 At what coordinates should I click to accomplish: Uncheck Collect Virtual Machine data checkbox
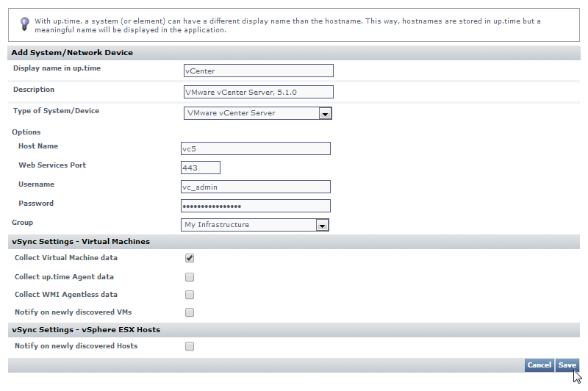click(190, 258)
